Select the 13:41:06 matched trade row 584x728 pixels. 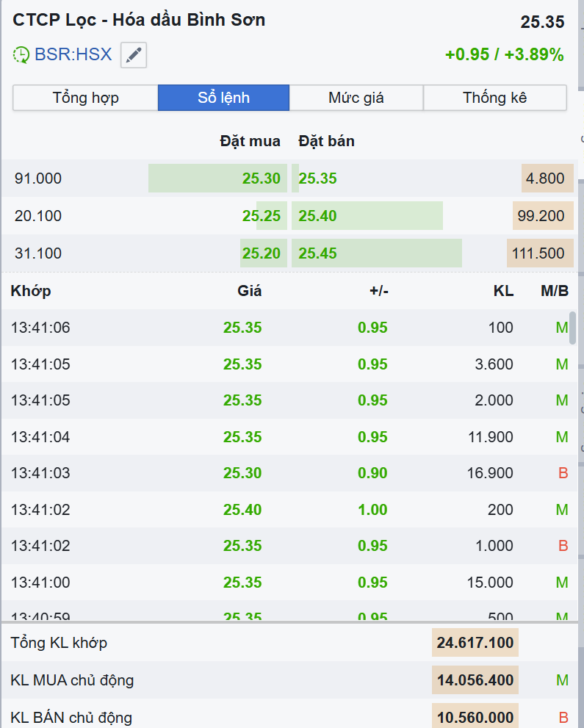(286, 328)
